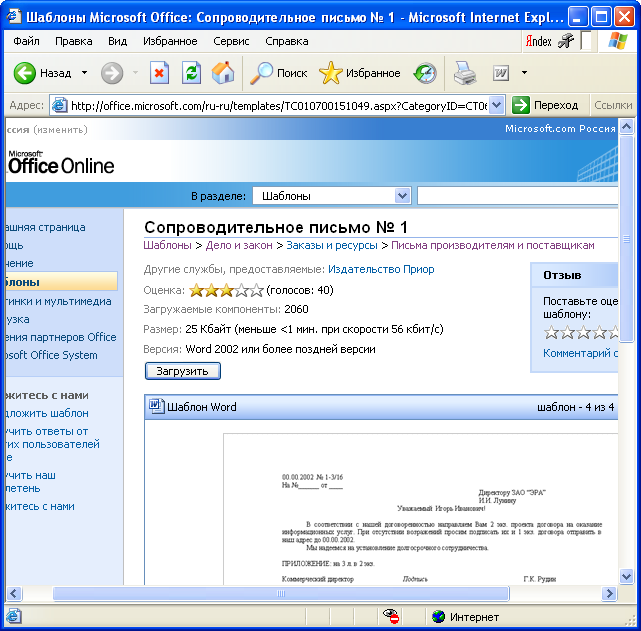Click the scroll right arrow
Image resolution: width=641 pixels, height=631 pixels.
pyautogui.click(x=609, y=593)
